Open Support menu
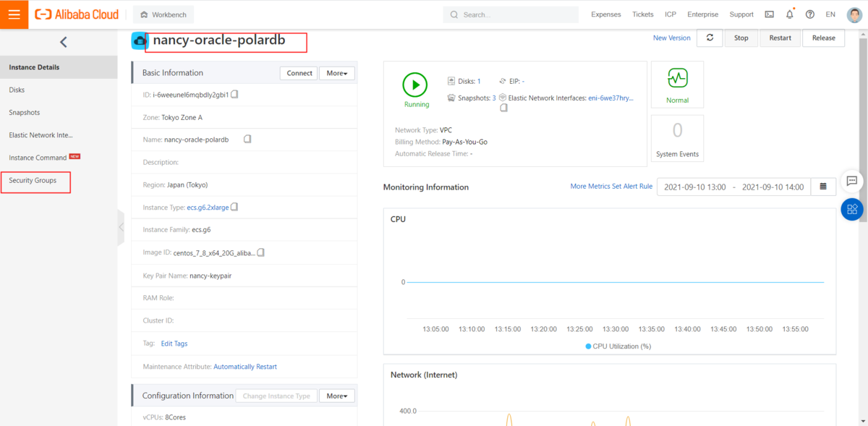Image resolution: width=868 pixels, height=426 pixels. (x=741, y=14)
